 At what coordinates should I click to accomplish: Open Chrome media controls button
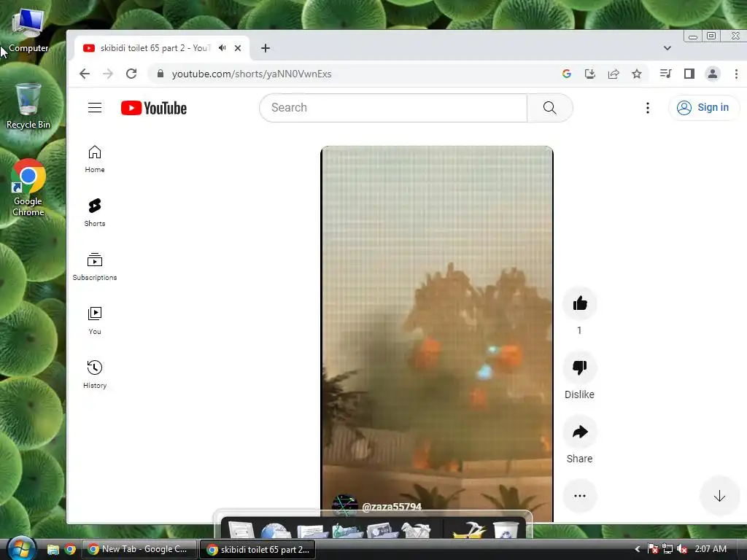click(665, 74)
